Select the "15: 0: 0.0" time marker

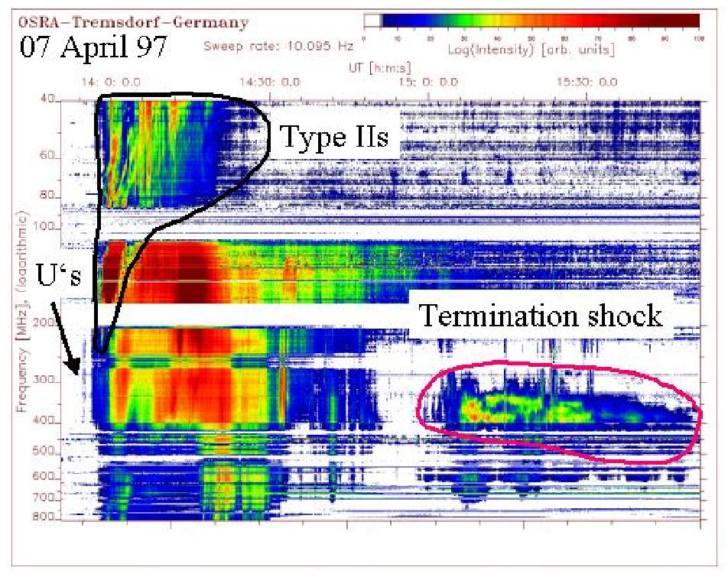429,81
